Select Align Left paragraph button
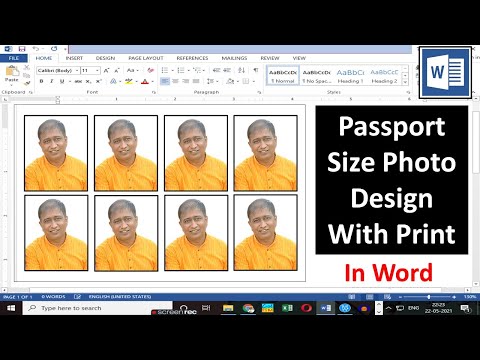This screenshot has width=480, height=360. click(x=165, y=81)
